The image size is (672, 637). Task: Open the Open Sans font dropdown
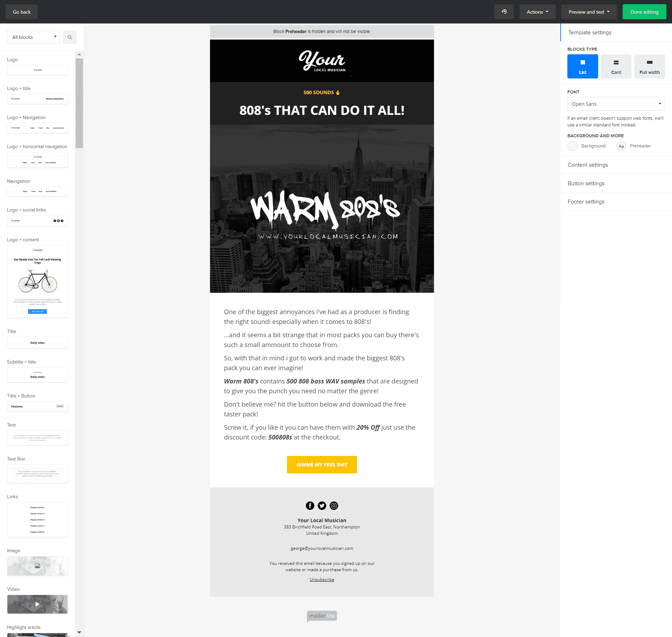pyautogui.click(x=616, y=104)
